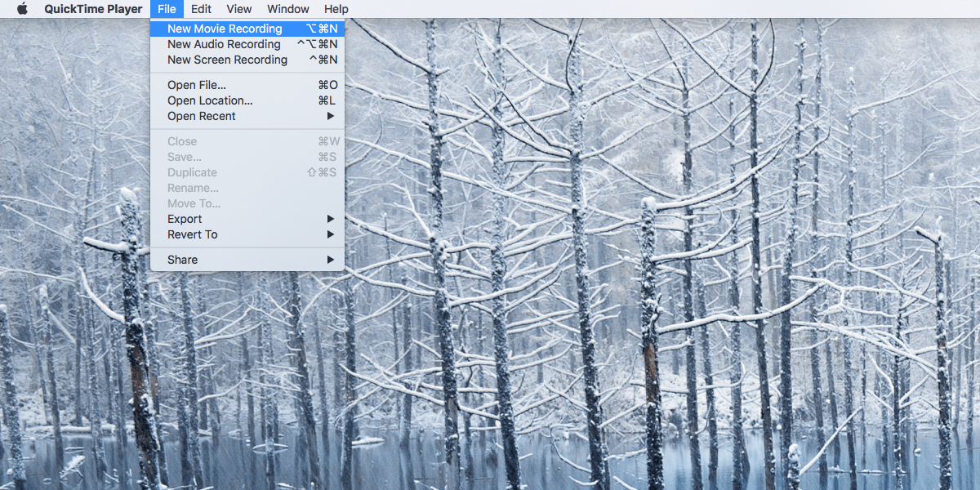Open the QuickTime Player application menu
The width and height of the screenshot is (980, 490).
point(92,9)
